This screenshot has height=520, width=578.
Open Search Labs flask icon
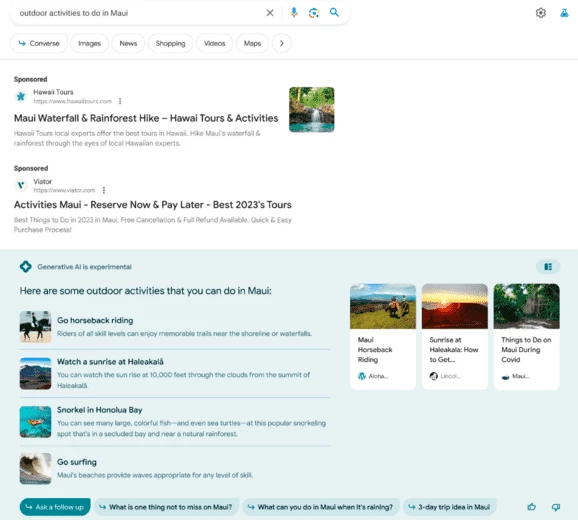[x=564, y=13]
